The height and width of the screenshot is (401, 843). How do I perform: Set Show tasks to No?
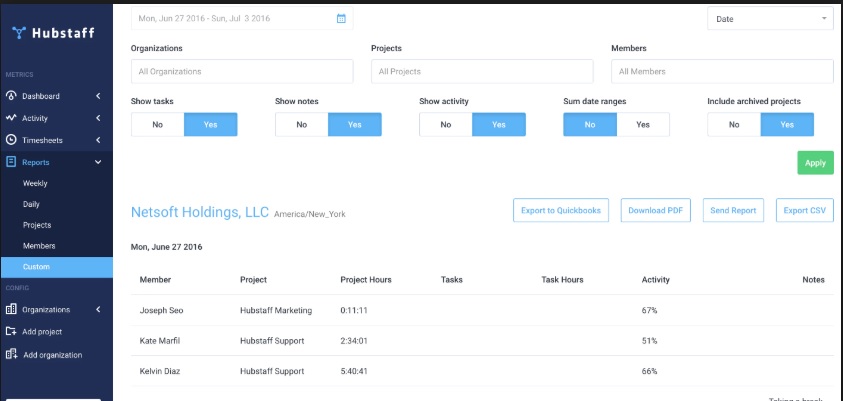157,125
